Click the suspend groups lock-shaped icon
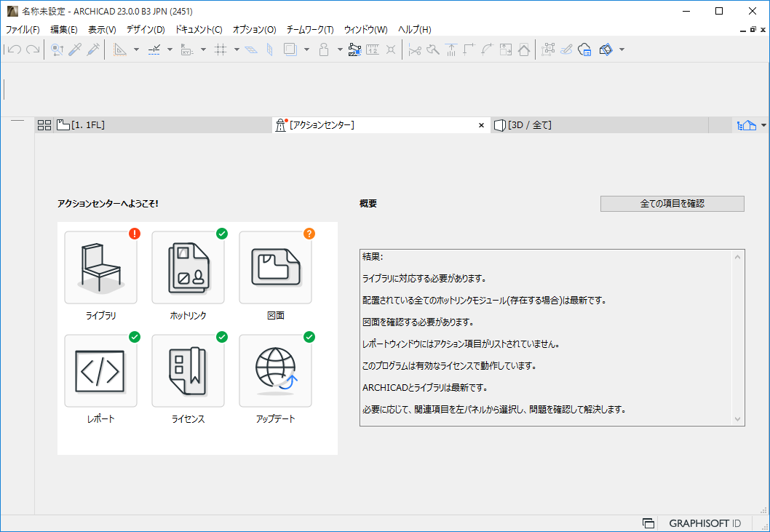 pyautogui.click(x=324, y=49)
